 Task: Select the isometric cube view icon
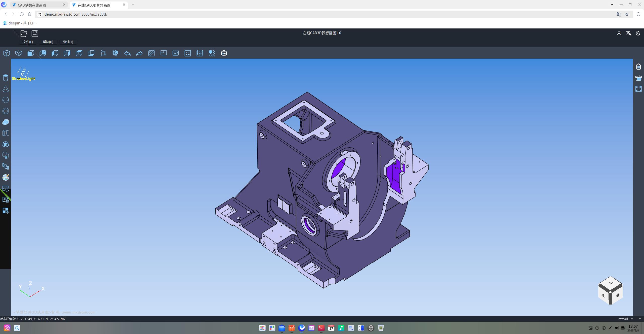coord(7,53)
